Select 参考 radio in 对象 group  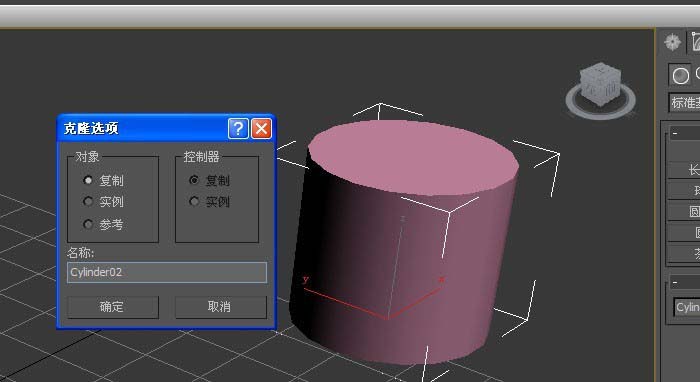point(88,224)
